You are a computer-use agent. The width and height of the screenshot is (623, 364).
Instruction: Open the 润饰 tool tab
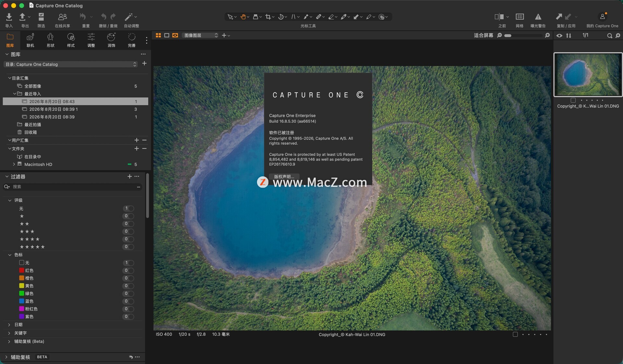pos(111,40)
